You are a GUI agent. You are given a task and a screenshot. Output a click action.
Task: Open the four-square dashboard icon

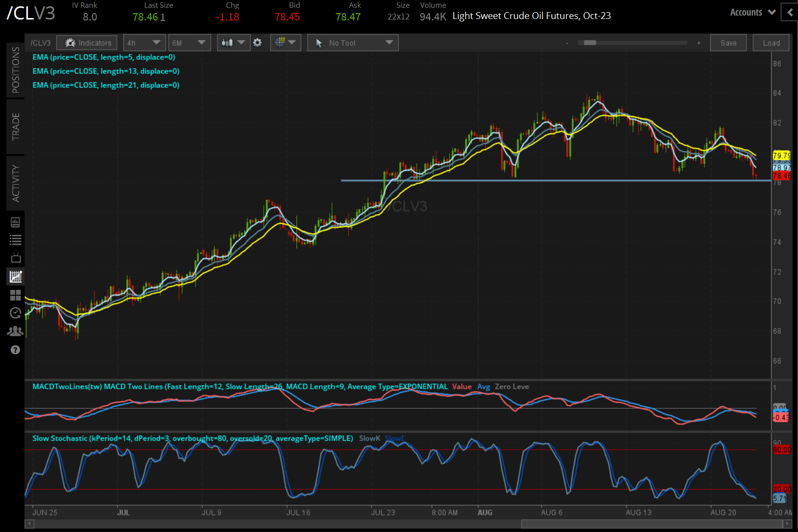16,295
